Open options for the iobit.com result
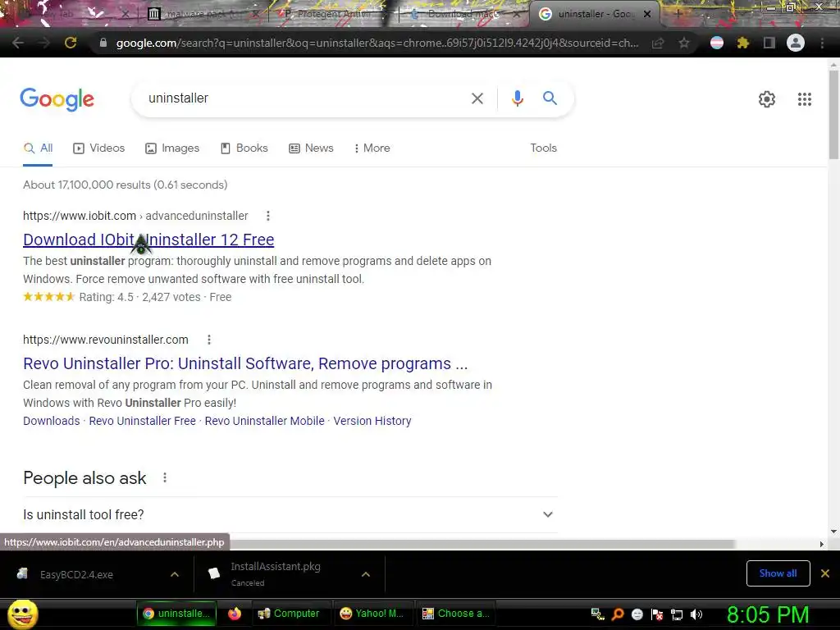Screen dimensions: 840x630 (268, 216)
